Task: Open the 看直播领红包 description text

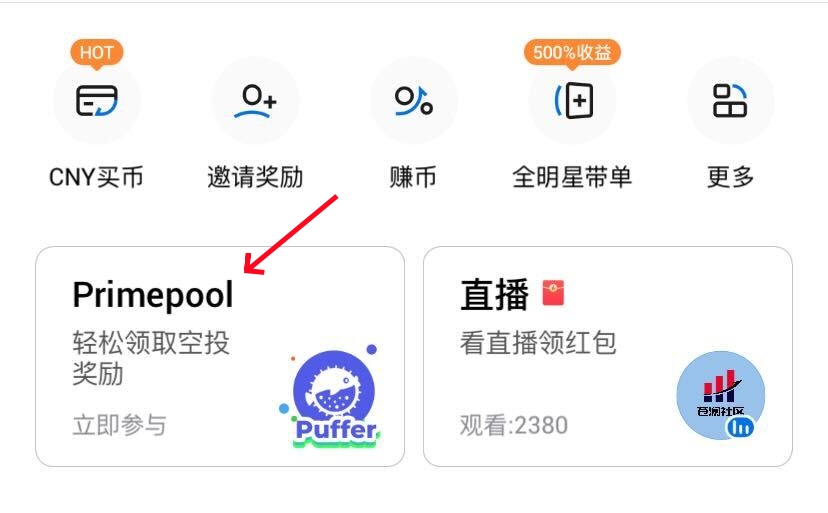Action: tap(538, 342)
